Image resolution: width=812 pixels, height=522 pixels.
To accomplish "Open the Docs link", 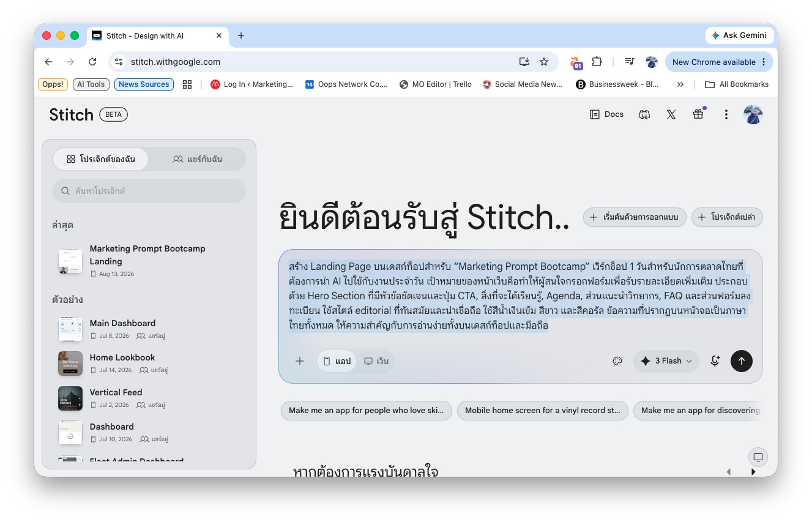I will pyautogui.click(x=606, y=114).
